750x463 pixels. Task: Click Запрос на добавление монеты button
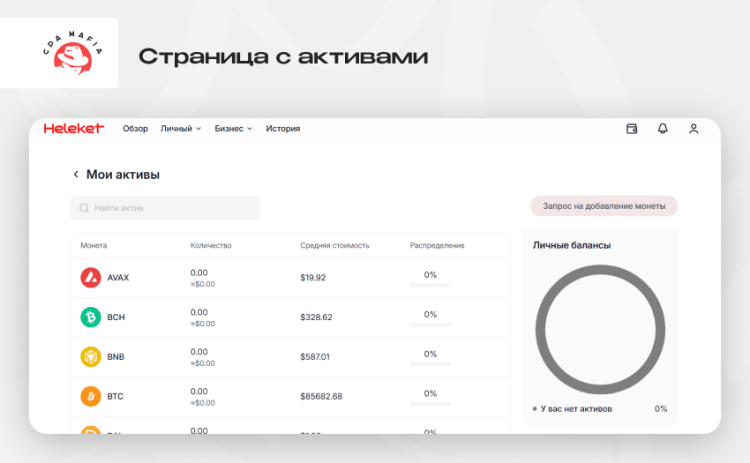click(x=604, y=206)
